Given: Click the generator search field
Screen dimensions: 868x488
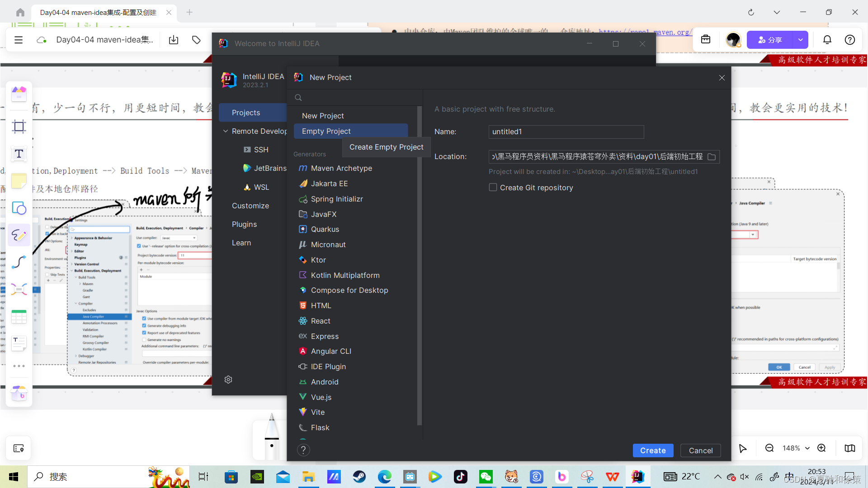Looking at the screenshot, I should [x=355, y=98].
